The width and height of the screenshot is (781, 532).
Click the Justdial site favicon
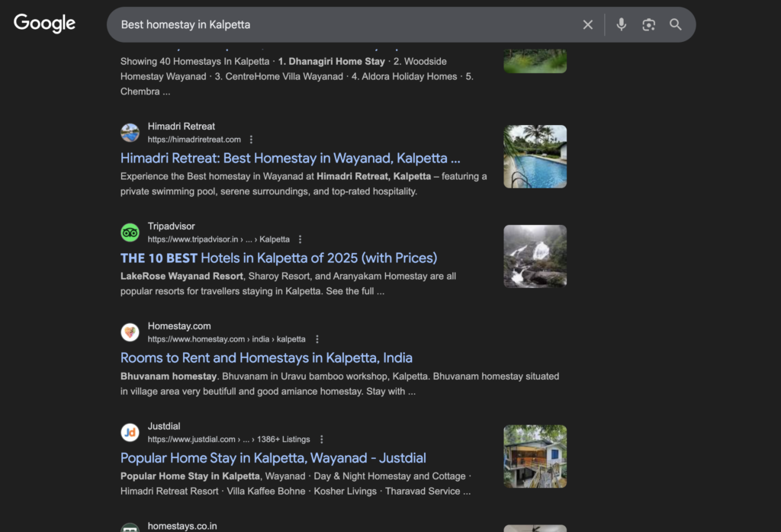tap(130, 432)
